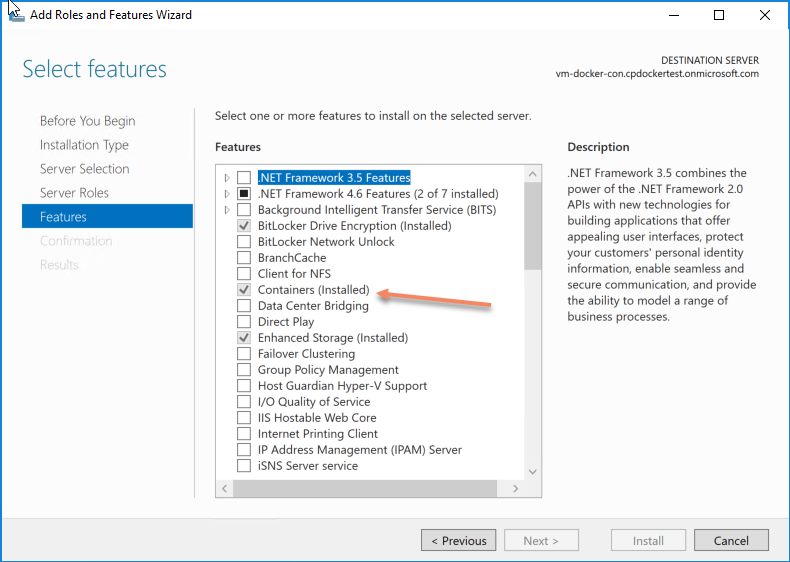The width and height of the screenshot is (790, 562).
Task: Cancel the Add Roles wizard
Action: [x=731, y=540]
